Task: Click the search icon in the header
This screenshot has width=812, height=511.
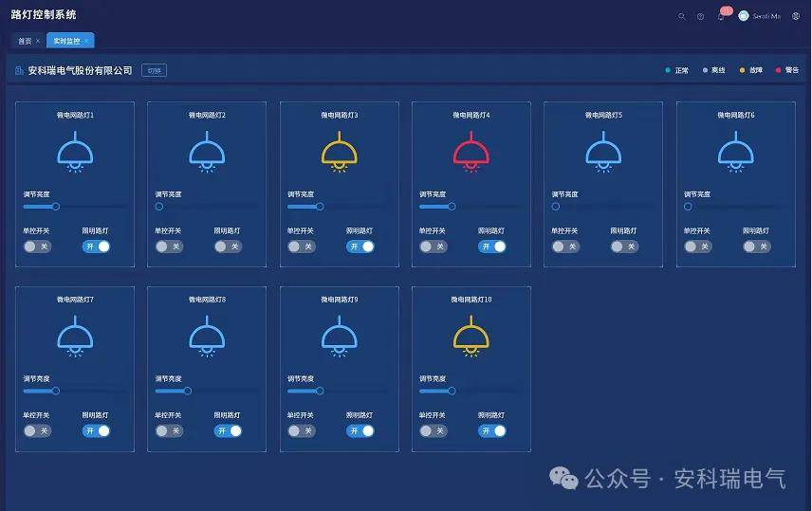Action: 681,16
